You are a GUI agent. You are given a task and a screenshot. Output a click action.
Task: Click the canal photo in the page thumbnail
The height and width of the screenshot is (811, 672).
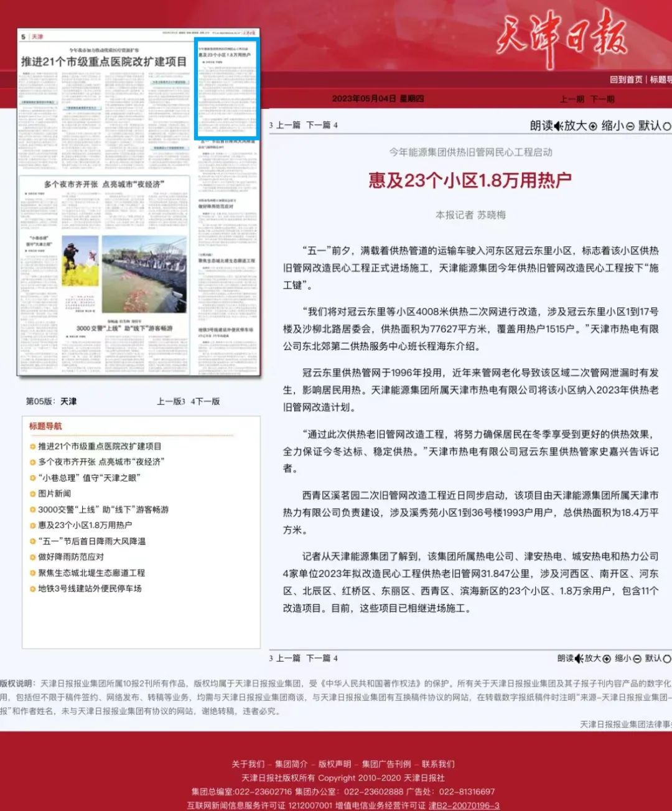click(x=144, y=275)
